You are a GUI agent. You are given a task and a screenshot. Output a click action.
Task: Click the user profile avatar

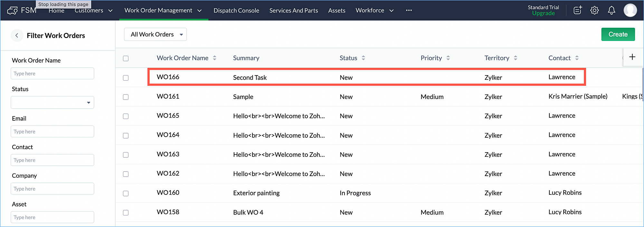(630, 10)
